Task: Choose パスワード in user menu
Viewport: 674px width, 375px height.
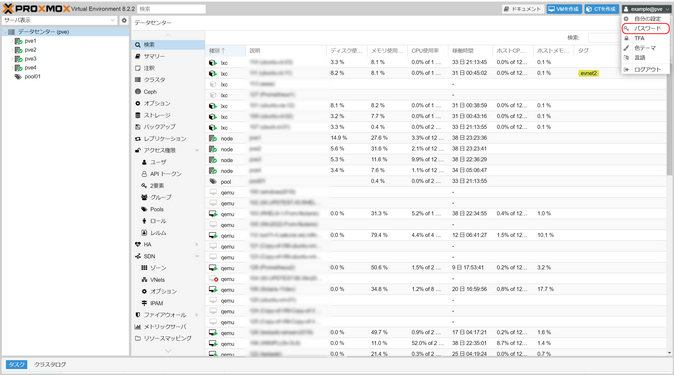Action: point(645,28)
